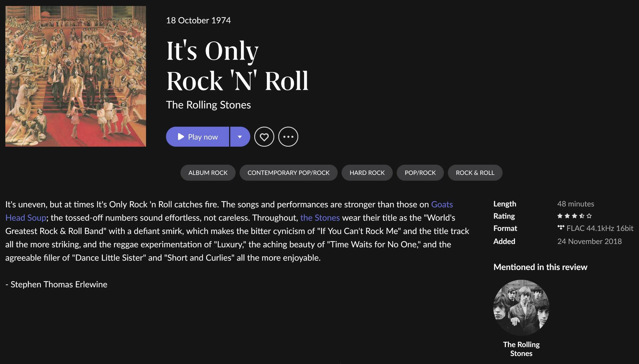Follow the "the Stones" link in review

(320, 218)
